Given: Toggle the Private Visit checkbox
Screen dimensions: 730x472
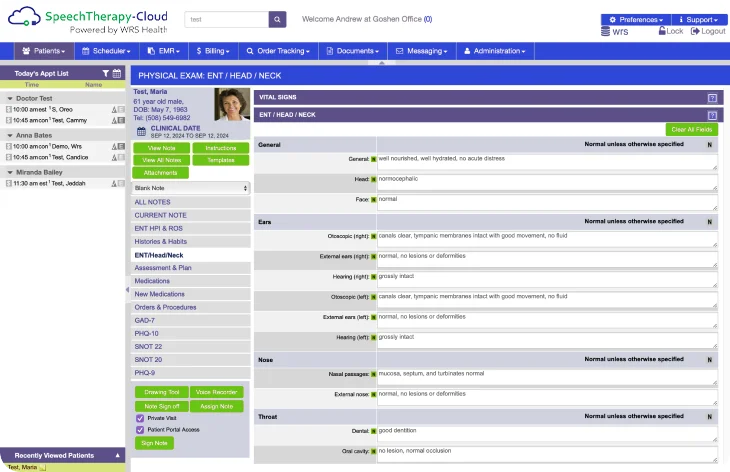Looking at the screenshot, I should click(140, 418).
